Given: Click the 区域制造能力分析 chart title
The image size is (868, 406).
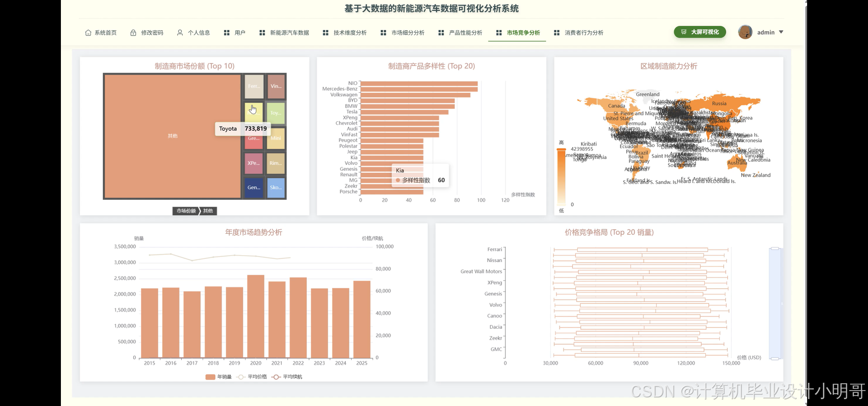Looking at the screenshot, I should 668,66.
